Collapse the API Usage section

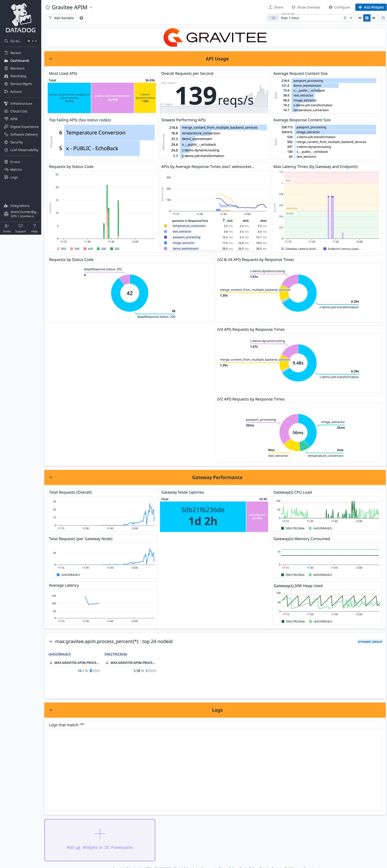(x=51, y=59)
